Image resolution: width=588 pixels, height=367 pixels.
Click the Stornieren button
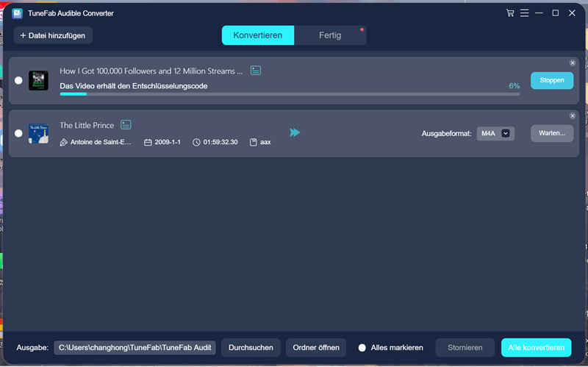tap(465, 348)
